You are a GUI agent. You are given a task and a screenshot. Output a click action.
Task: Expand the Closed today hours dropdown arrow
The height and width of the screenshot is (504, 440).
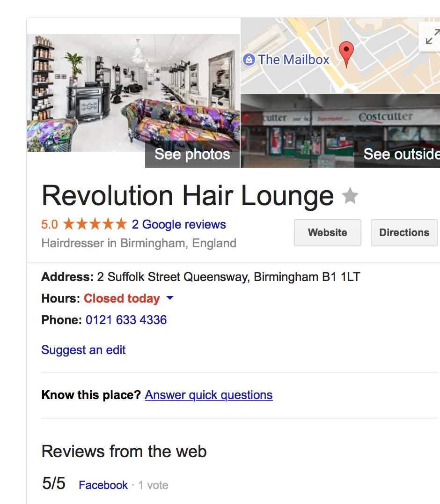pos(170,298)
